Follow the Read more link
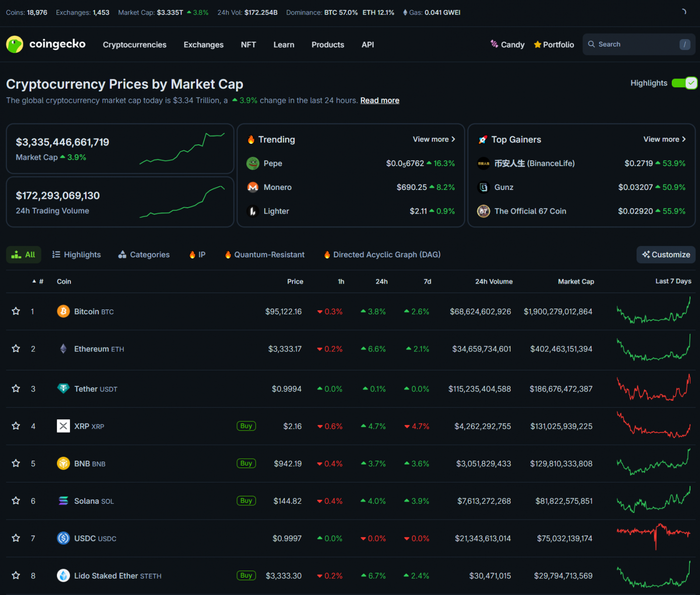This screenshot has height=595, width=700. [x=380, y=100]
